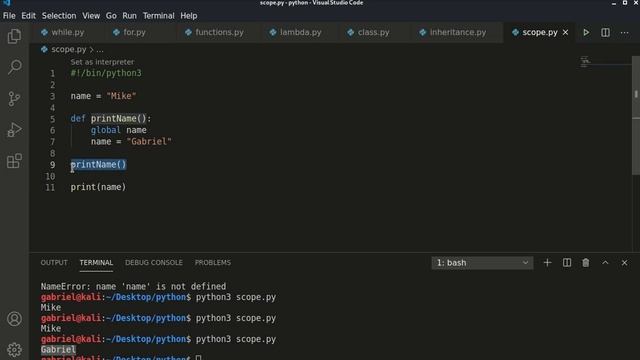Close the terminal panel
The width and height of the screenshot is (640, 360).
(x=624, y=263)
